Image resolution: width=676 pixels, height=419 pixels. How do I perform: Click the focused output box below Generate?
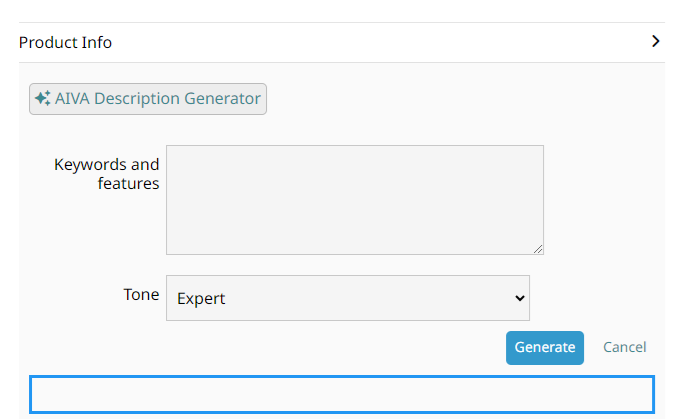click(x=342, y=394)
